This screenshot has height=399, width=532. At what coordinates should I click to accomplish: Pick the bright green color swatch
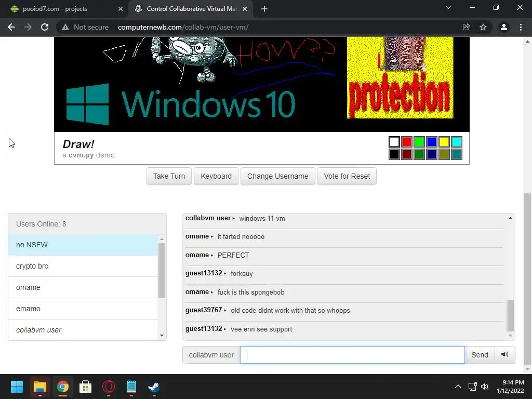click(x=419, y=141)
